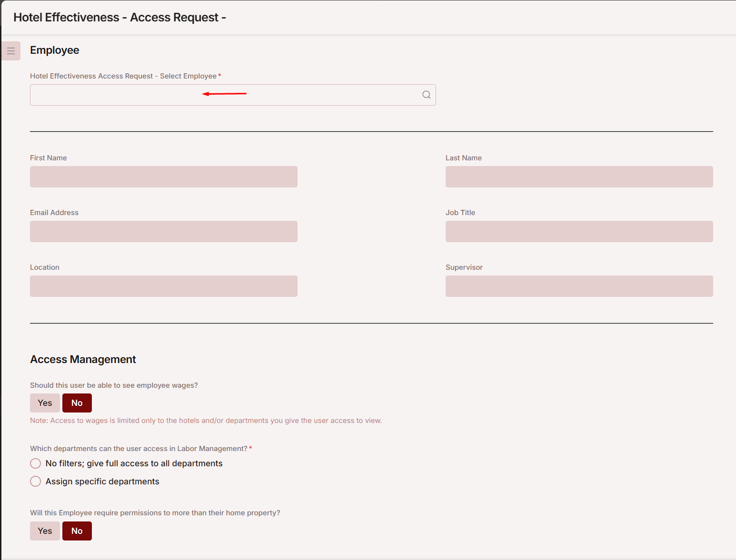Click 'Will this Employee require permissions' label
Image resolution: width=736 pixels, height=560 pixels.
[155, 513]
